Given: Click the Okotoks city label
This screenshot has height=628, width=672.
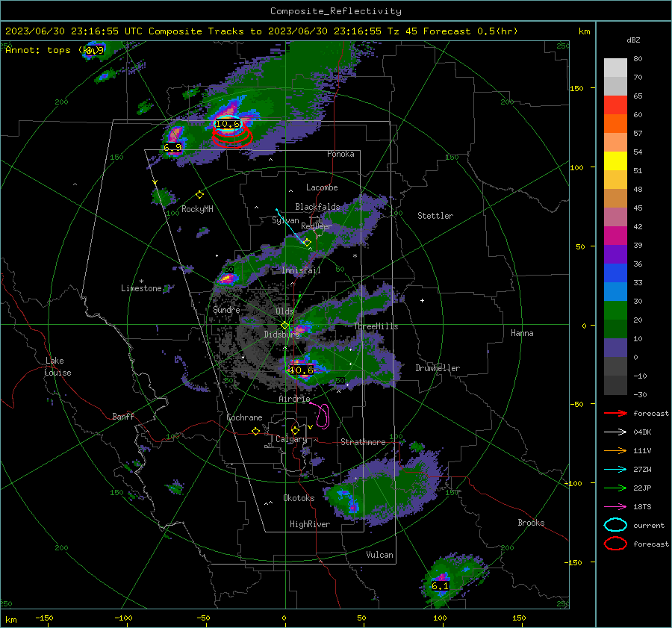Looking at the screenshot, I should coord(299,498).
